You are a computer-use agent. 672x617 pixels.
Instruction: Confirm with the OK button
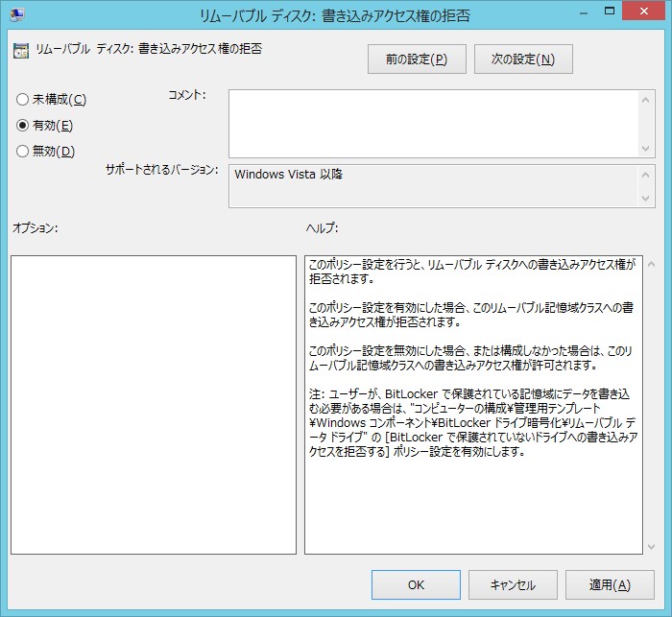pos(416,585)
